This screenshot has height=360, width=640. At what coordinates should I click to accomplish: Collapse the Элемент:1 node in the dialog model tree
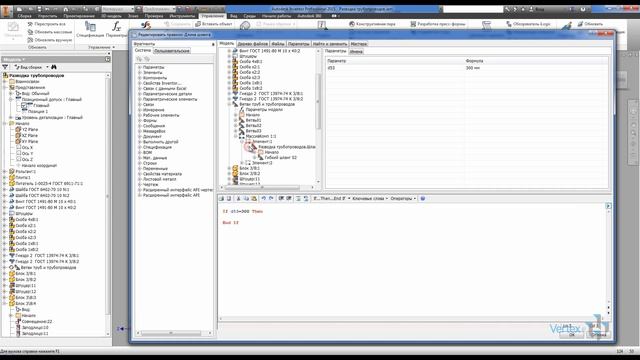[x=242, y=141]
